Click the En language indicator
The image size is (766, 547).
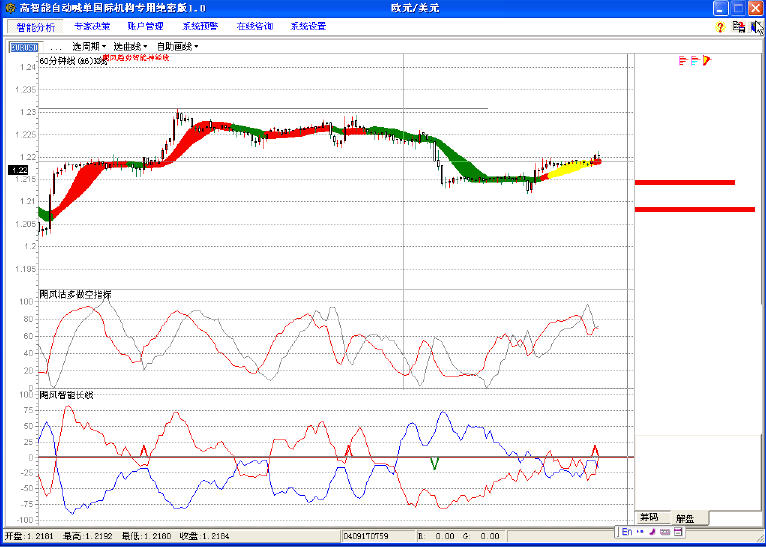(626, 533)
